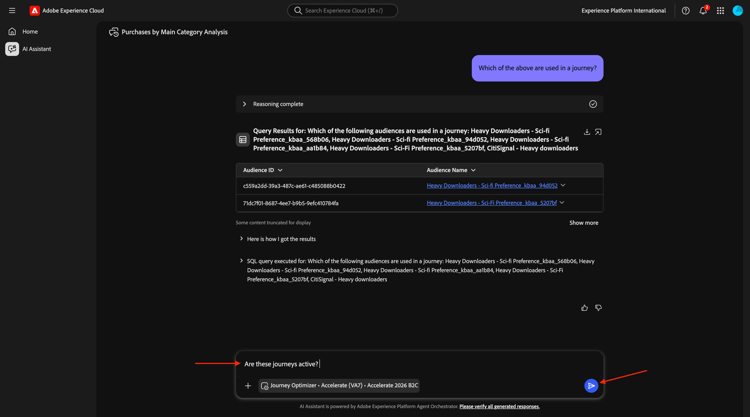Image resolution: width=750 pixels, height=417 pixels.
Task: Click the conversation icon beside Purchases title
Action: click(x=113, y=32)
